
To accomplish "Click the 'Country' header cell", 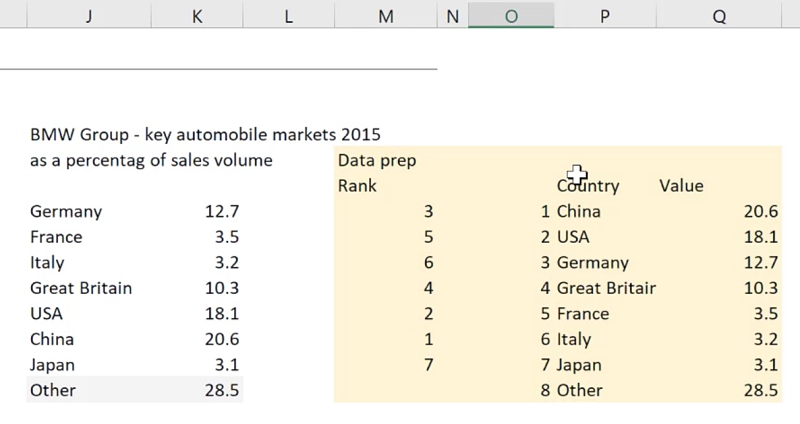I will tap(588, 186).
